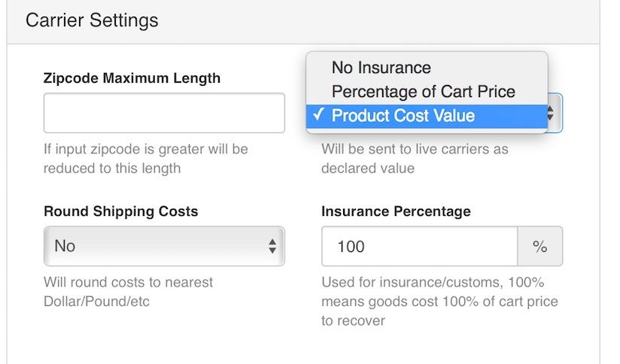Open the Round Shipping Costs dropdown
The width and height of the screenshot is (620, 364).
[x=164, y=246]
